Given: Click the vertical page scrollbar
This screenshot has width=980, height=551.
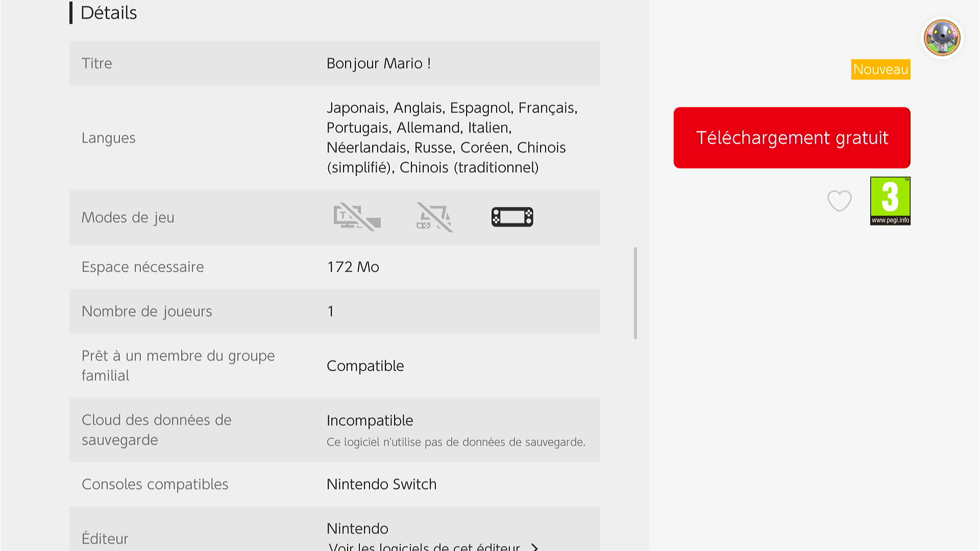Looking at the screenshot, I should click(x=635, y=293).
